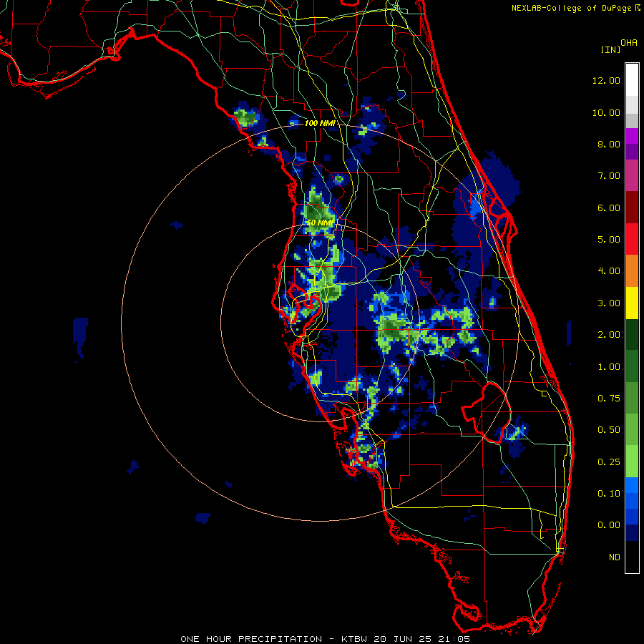Click the 4.00 legend value
Viewport: 644px width, 644px height.
(x=608, y=271)
